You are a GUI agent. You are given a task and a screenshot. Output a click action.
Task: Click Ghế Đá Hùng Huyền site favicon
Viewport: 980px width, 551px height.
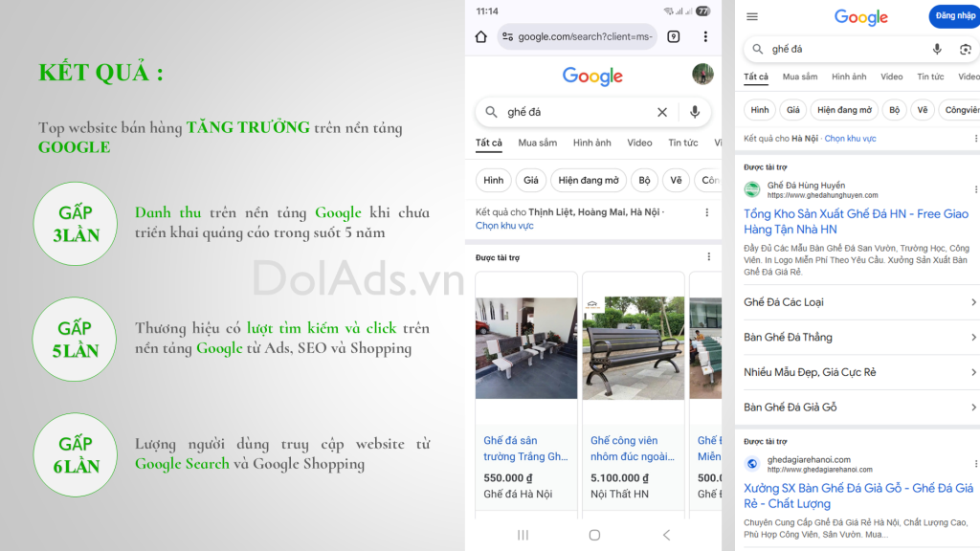click(752, 189)
